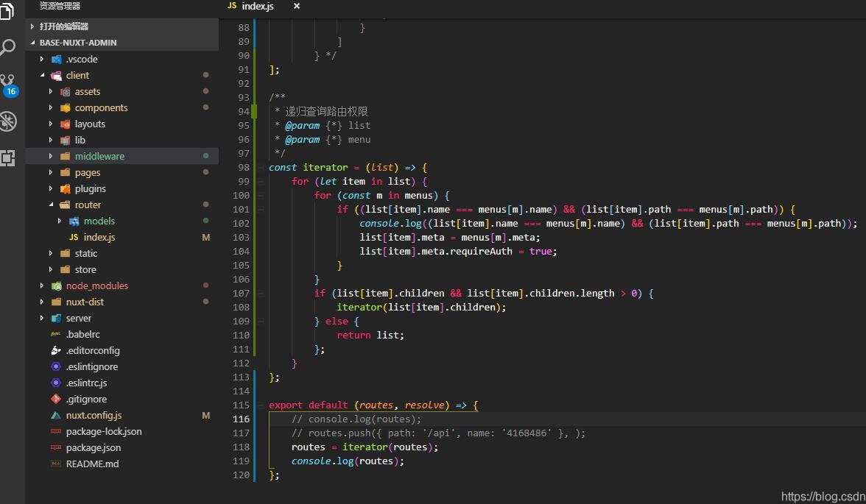Collapse the client folder
Screen dimensions: 866x504
[43, 76]
